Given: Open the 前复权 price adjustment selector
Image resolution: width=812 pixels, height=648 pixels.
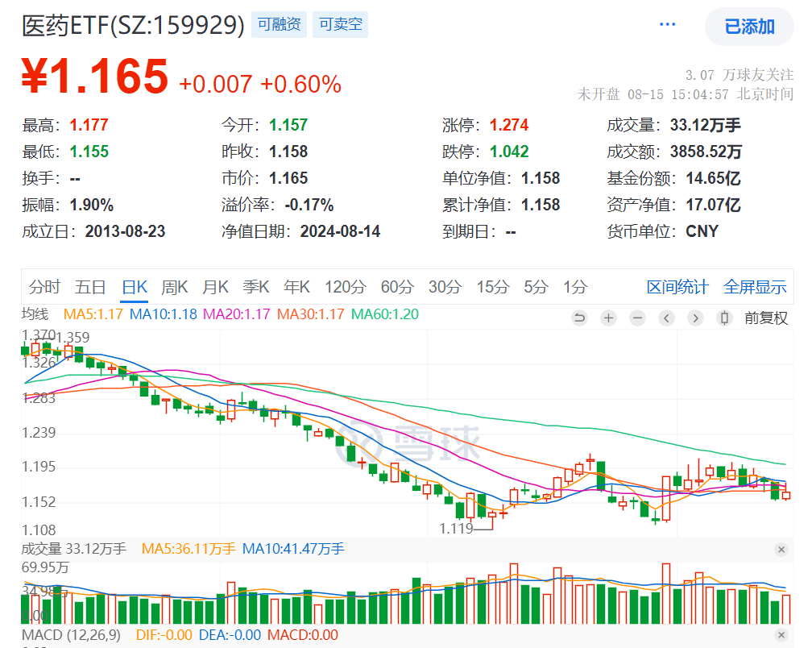Looking at the screenshot, I should 767,318.
